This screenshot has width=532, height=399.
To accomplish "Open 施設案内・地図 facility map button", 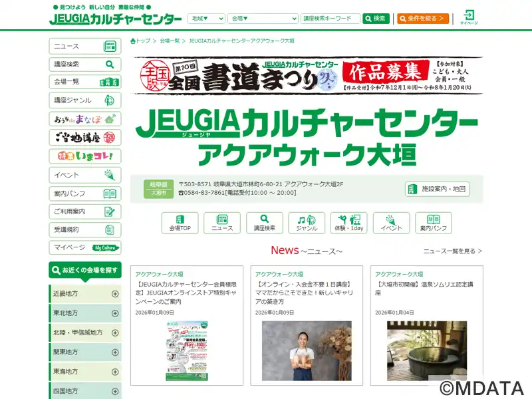I will (437, 189).
